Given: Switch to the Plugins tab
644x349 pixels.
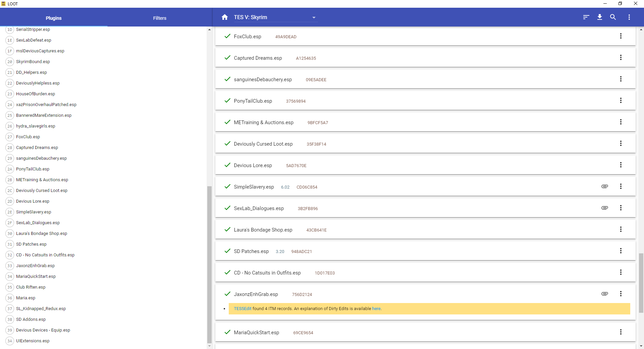Looking at the screenshot, I should (54, 18).
